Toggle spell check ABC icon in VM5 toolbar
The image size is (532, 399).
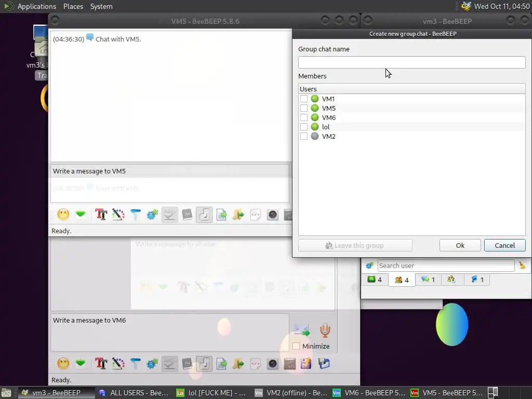[x=170, y=215]
